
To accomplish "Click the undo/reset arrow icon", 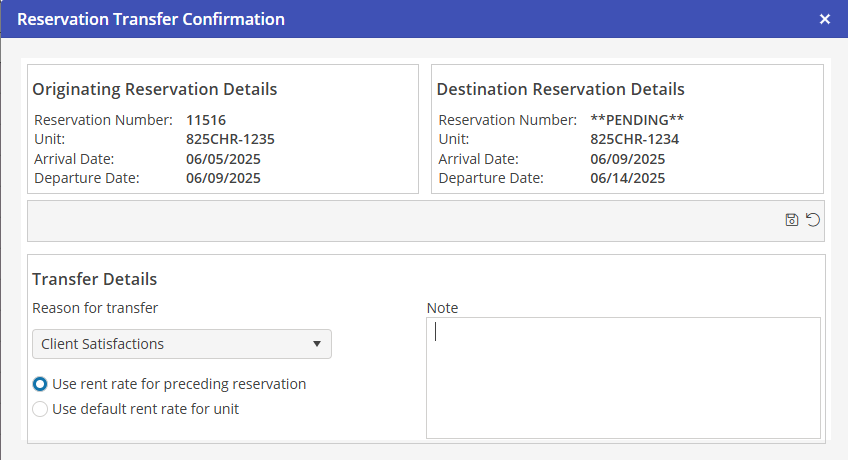I will pyautogui.click(x=813, y=220).
